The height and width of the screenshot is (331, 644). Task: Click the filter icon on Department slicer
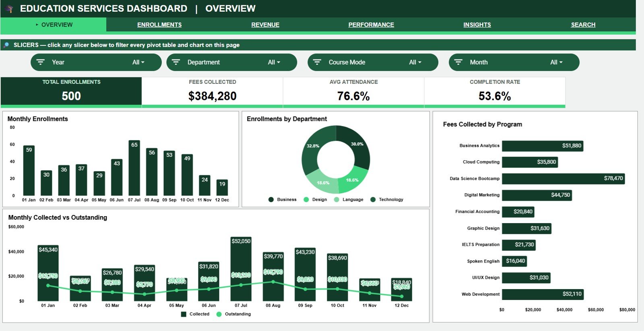tap(176, 62)
